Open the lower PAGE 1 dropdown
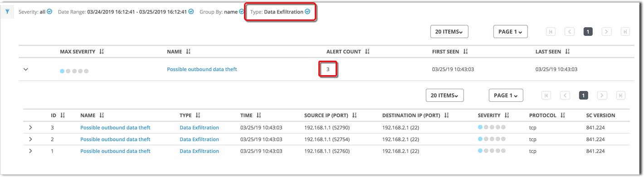644x177 pixels. click(x=506, y=96)
